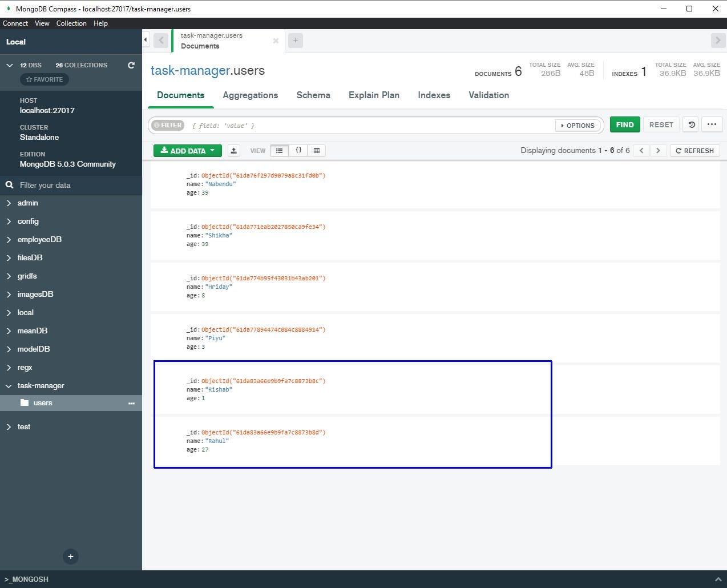
Task: Click the name "Nabendu" value
Action: (220, 184)
